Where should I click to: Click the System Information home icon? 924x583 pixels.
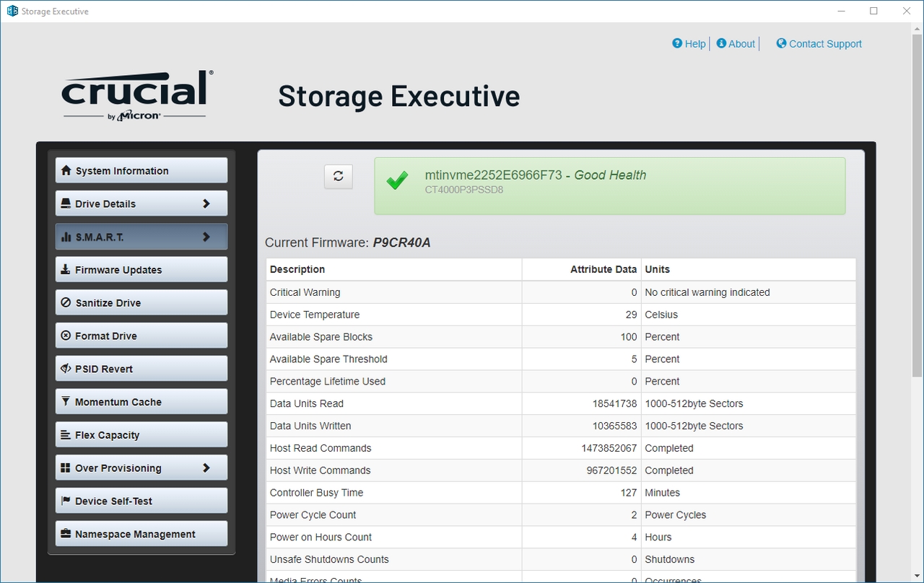66,171
